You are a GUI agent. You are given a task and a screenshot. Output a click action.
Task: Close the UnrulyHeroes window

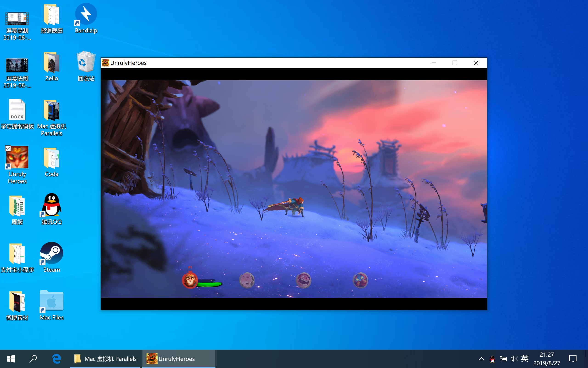[x=476, y=63]
